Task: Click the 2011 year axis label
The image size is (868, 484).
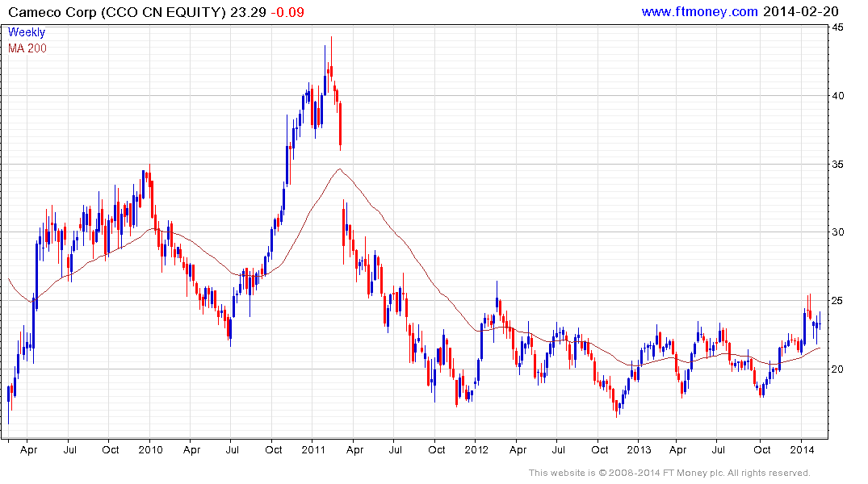Action: tap(313, 449)
